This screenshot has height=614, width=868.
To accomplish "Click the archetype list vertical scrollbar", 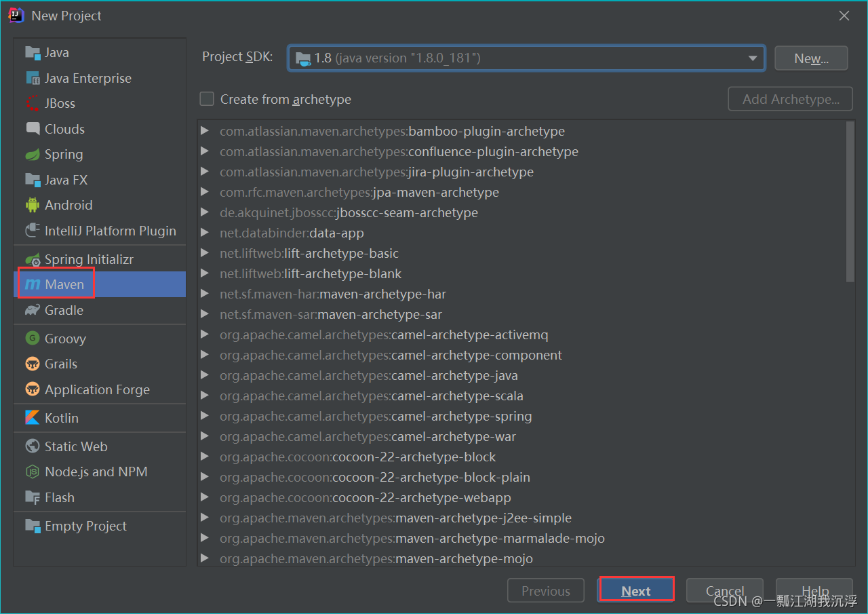I will (x=850, y=202).
